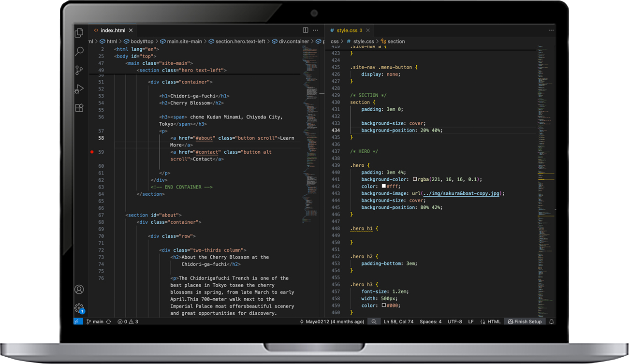629x364 pixels.
Task: Open the notifications bell in status bar
Action: [x=551, y=322]
